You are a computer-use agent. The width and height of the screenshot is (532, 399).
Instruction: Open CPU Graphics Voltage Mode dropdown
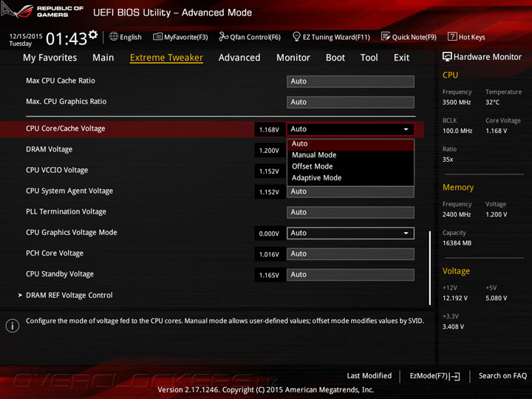point(350,233)
